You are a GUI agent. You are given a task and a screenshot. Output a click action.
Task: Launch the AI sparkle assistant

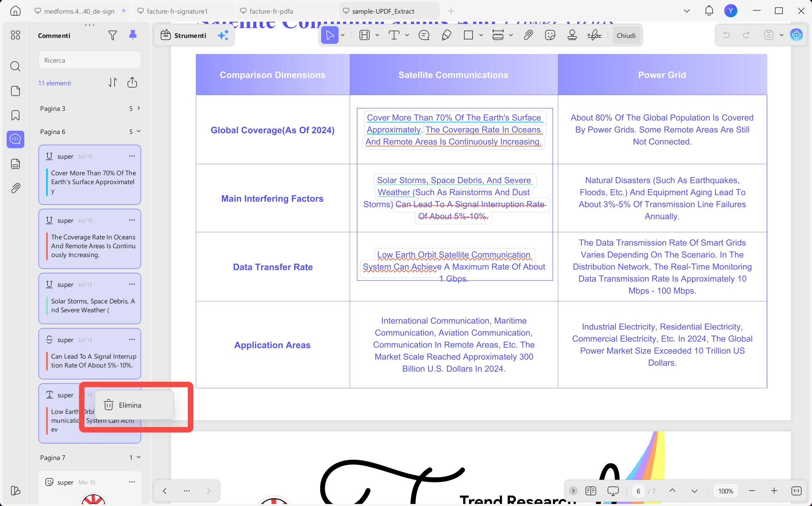pyautogui.click(x=223, y=35)
